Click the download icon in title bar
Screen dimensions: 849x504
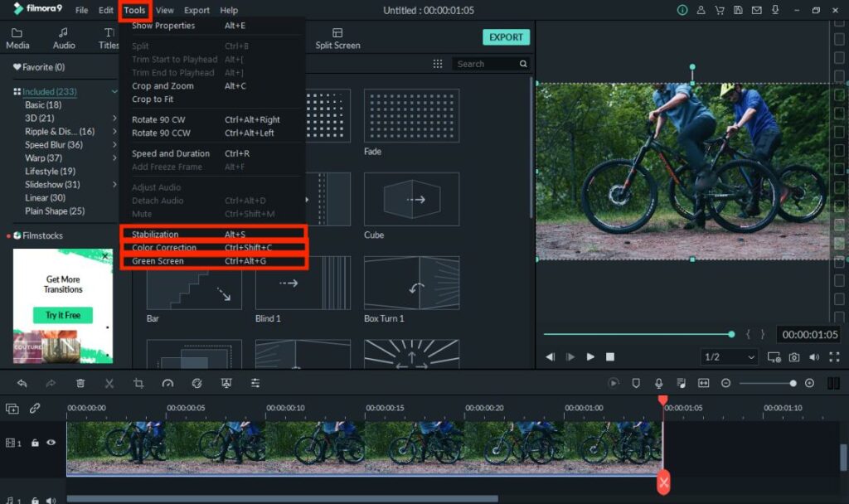(775, 10)
